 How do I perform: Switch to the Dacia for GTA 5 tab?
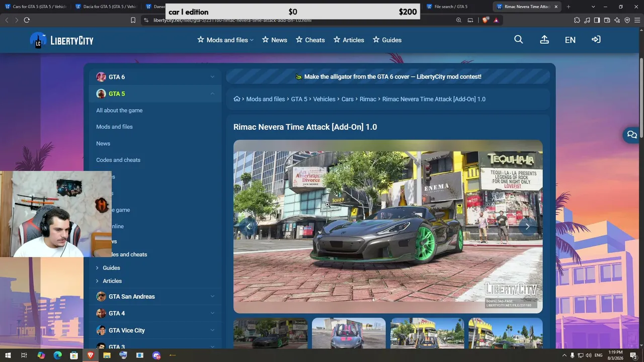106,7
